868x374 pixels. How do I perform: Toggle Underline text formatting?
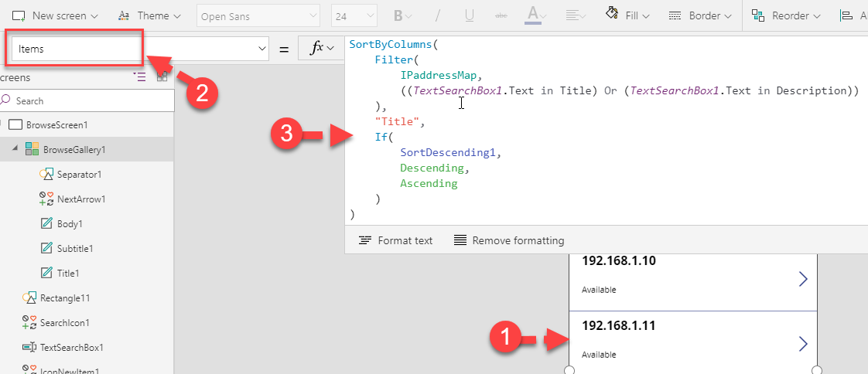(x=470, y=16)
